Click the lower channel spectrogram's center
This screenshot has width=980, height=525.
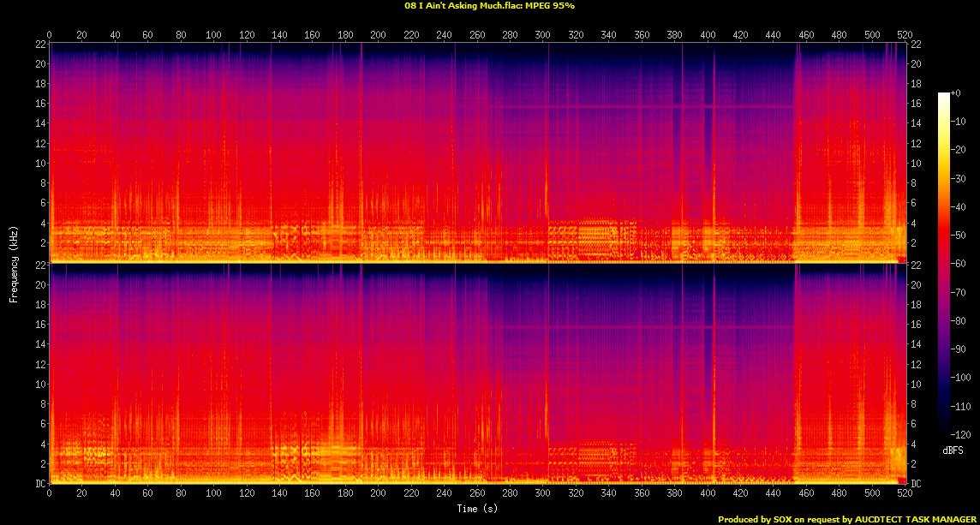click(x=477, y=374)
